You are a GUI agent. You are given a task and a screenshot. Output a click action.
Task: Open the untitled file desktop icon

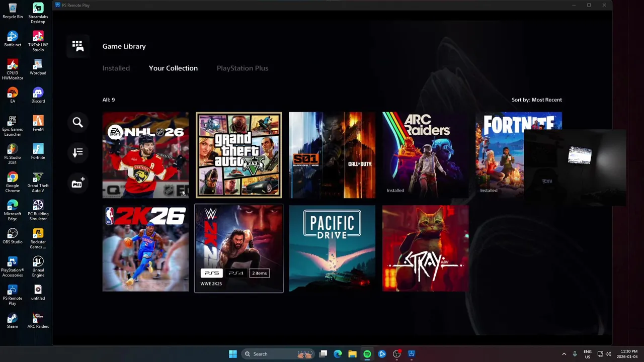tap(38, 293)
